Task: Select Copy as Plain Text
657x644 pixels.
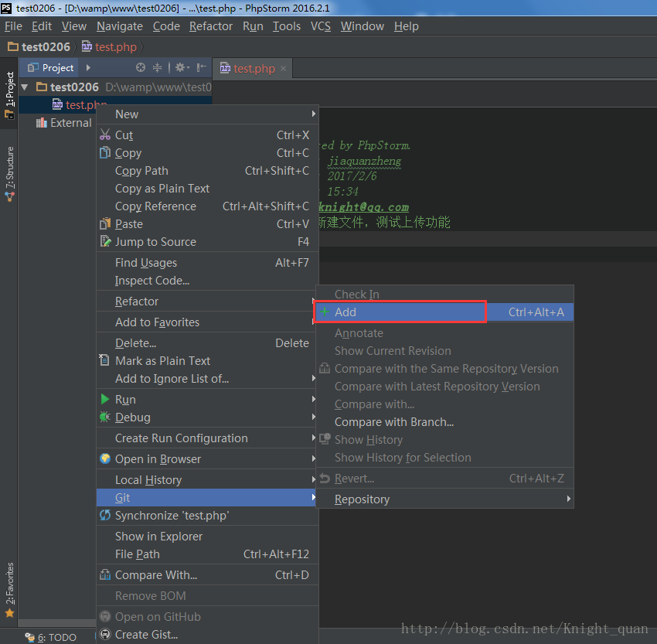Action: coord(162,189)
